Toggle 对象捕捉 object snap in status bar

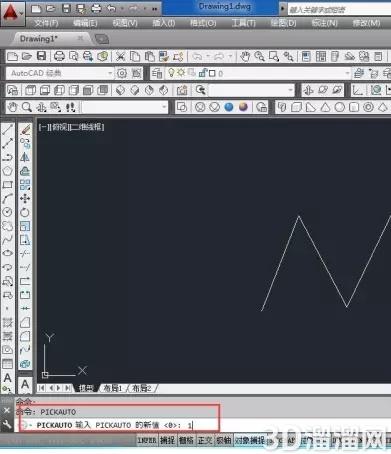250,440
